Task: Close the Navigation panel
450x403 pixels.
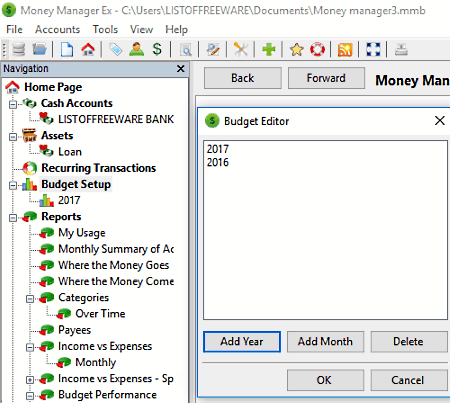Action: (x=181, y=68)
